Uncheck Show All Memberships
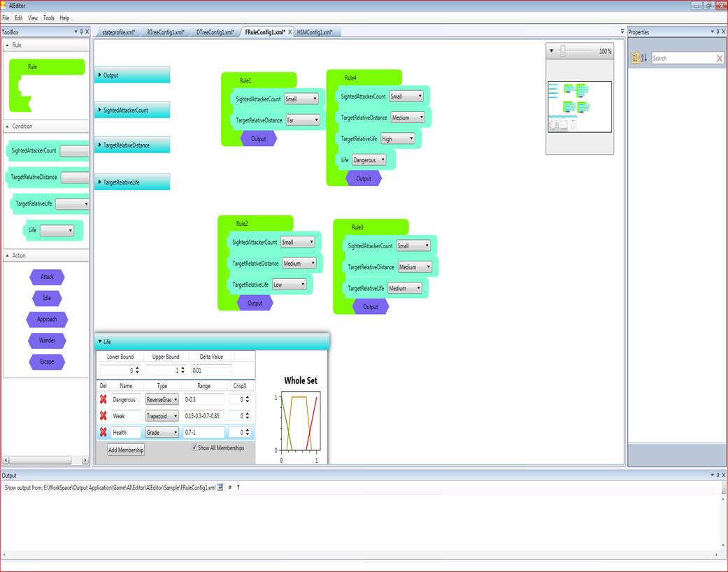Image resolution: width=728 pixels, height=572 pixels. click(194, 448)
